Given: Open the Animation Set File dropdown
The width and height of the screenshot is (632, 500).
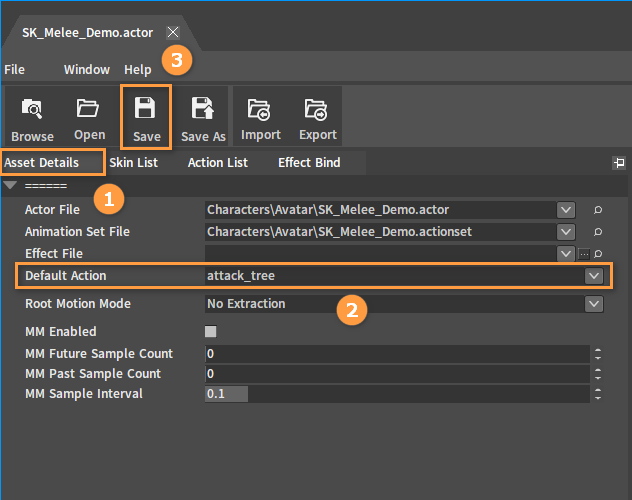Looking at the screenshot, I should tap(566, 232).
